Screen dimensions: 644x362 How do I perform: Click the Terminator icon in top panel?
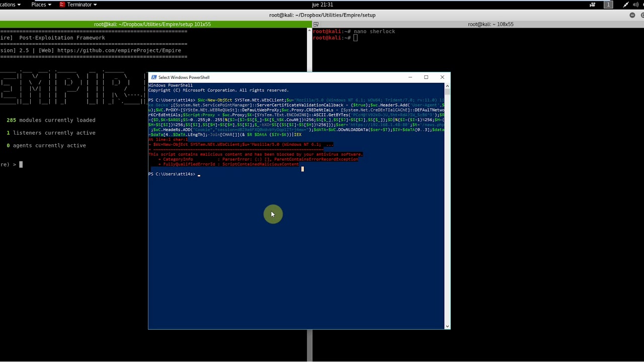[62, 5]
